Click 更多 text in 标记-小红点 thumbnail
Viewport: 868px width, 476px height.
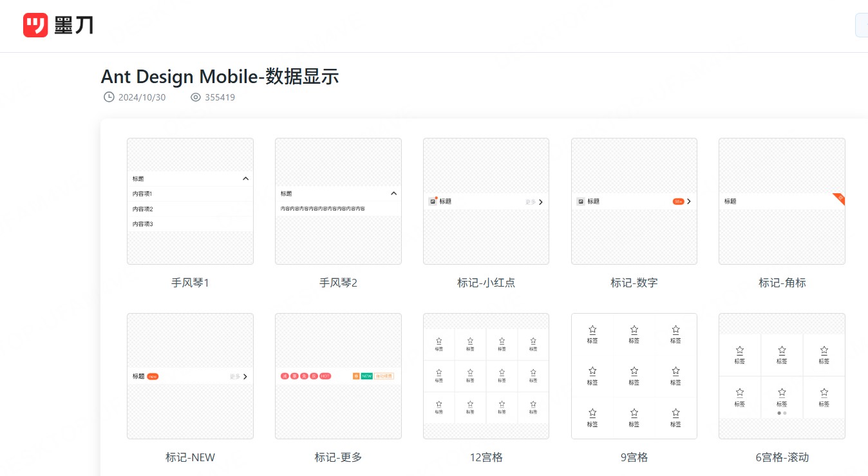tap(531, 202)
